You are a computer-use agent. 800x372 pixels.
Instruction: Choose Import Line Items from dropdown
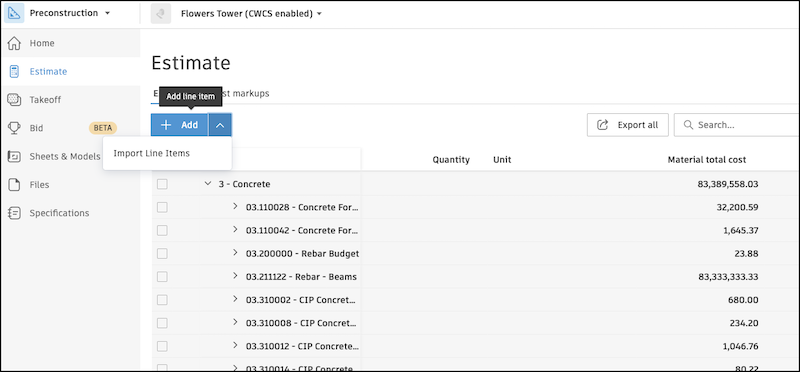point(152,153)
